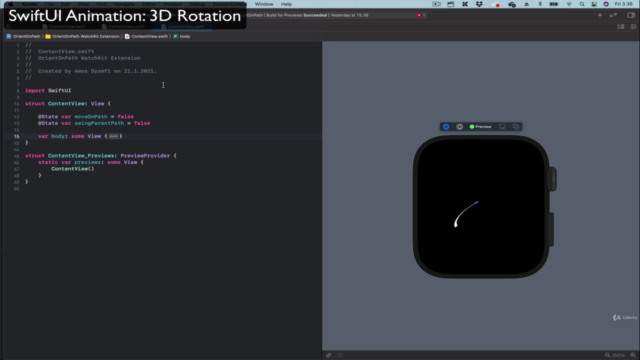Image resolution: width=640 pixels, height=360 pixels.
Task: Click the 'import SwiftUI' code line
Action: coord(48,91)
